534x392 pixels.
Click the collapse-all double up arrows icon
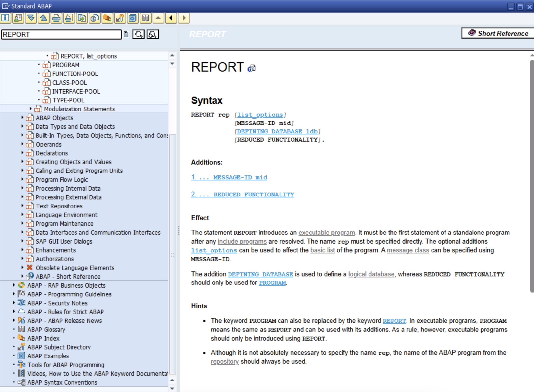(x=44, y=18)
